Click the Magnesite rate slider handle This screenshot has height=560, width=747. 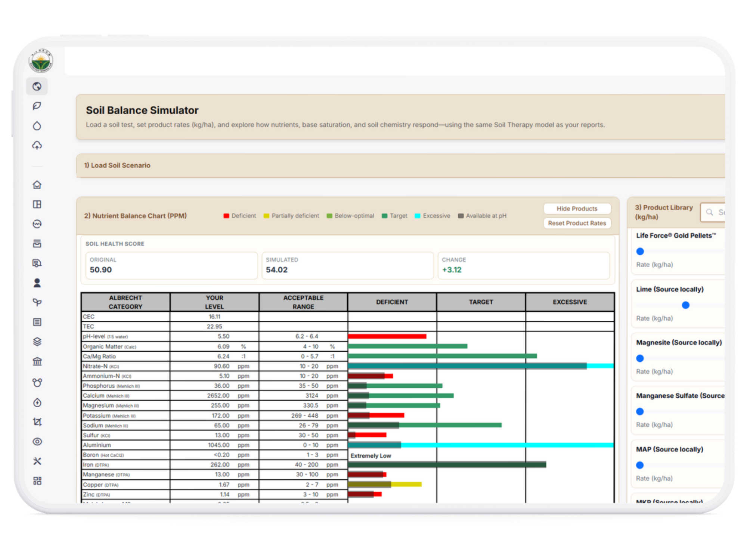[x=640, y=358]
